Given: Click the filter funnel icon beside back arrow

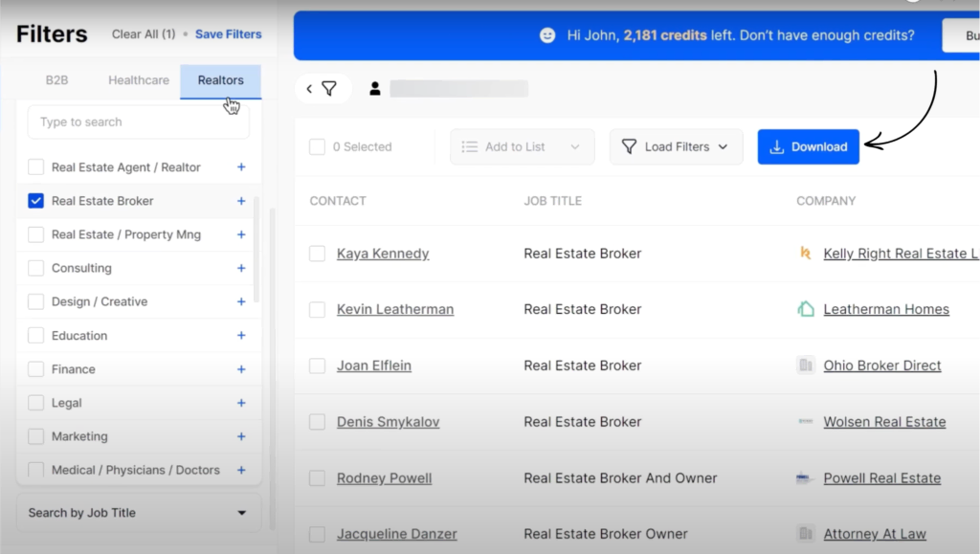Looking at the screenshot, I should coord(329,89).
